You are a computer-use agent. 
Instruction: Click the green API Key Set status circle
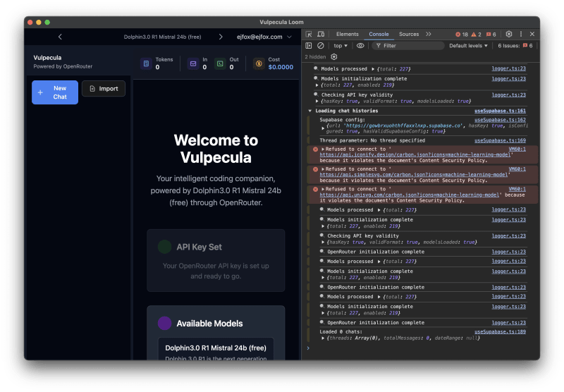(165, 247)
